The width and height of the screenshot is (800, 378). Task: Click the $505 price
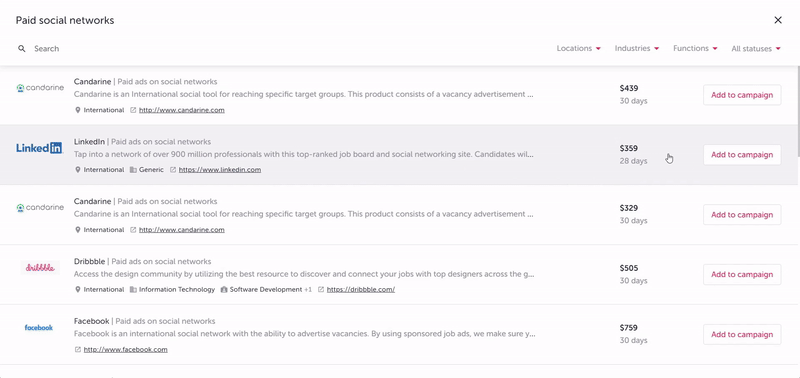pos(629,268)
